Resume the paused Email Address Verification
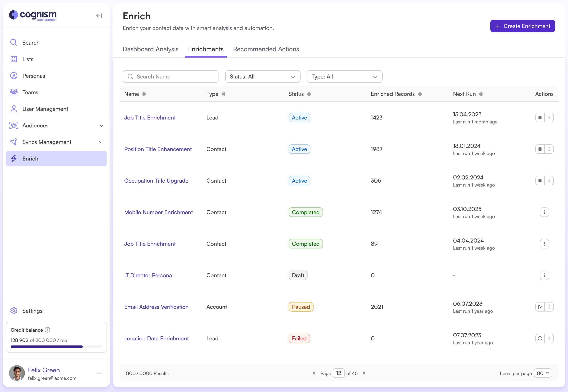The image size is (568, 392). pyautogui.click(x=540, y=307)
